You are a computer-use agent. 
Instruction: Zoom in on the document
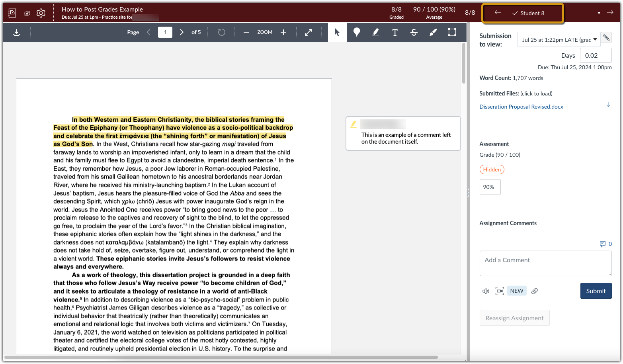283,32
